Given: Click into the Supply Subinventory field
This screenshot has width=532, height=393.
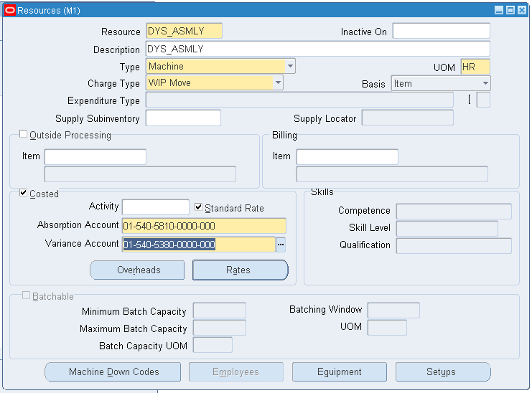Looking at the screenshot, I should [183, 118].
